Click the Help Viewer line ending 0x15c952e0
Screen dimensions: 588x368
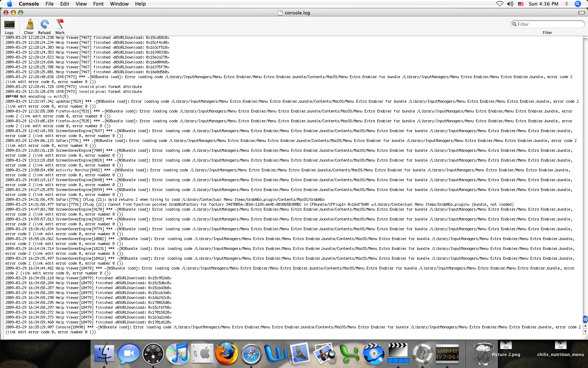pos(88,278)
